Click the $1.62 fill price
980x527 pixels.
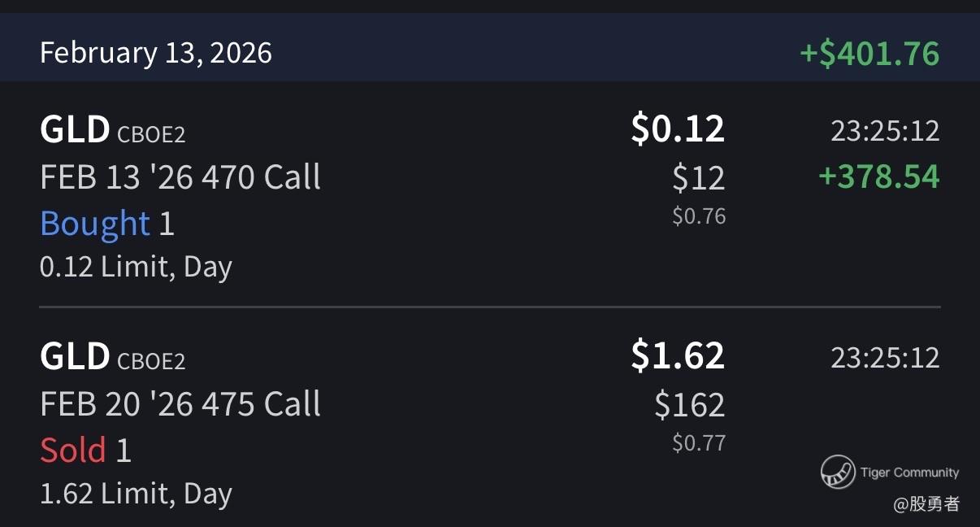[678, 356]
